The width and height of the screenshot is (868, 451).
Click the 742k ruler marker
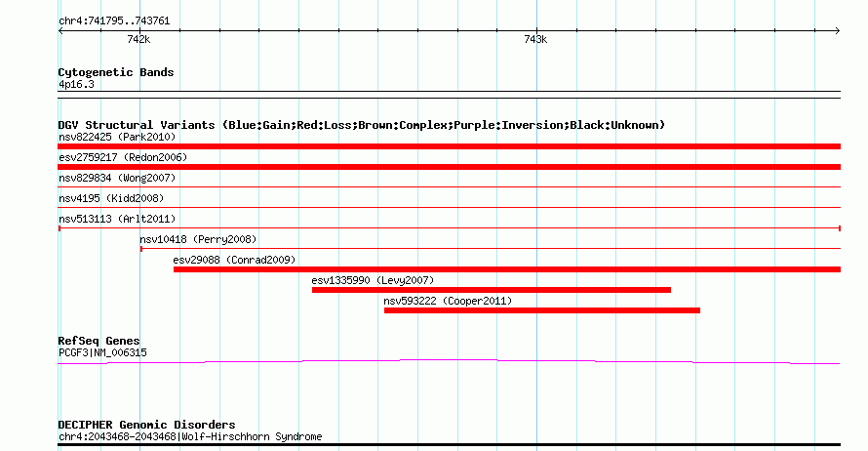pyautogui.click(x=138, y=39)
